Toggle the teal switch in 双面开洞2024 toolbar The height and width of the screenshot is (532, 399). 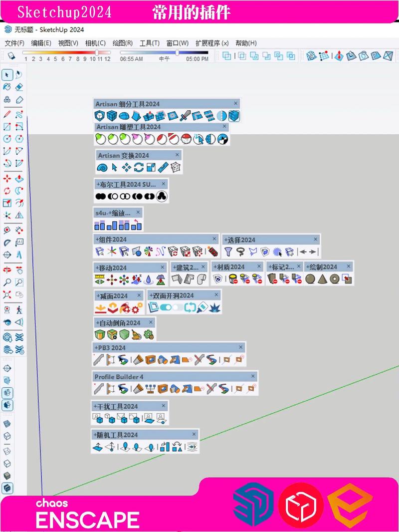pyautogui.click(x=166, y=308)
